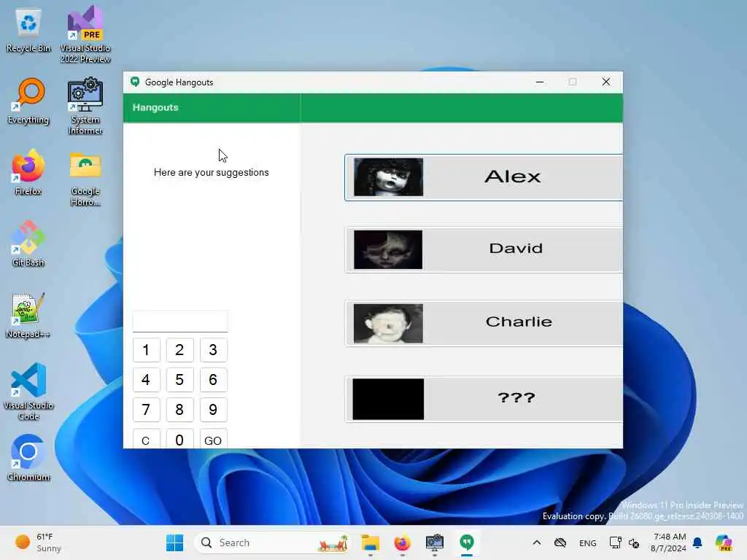Tap keypad digit 1
Screen dimensions: 747x560
[146, 350]
